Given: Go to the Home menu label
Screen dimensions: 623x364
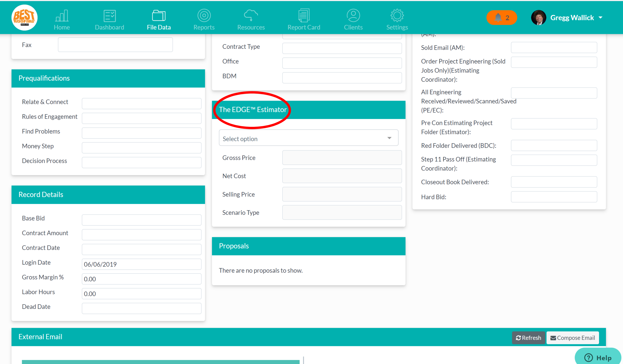Looking at the screenshot, I should coord(62,27).
